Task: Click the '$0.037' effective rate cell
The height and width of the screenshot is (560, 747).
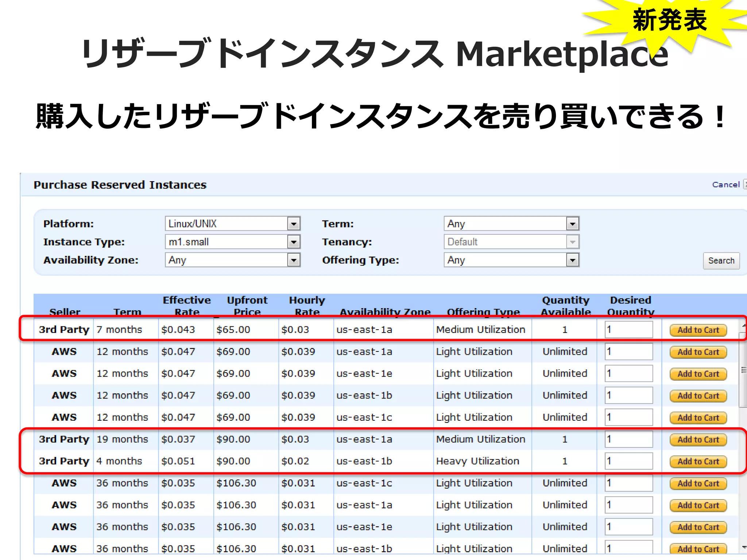Action: [186, 439]
